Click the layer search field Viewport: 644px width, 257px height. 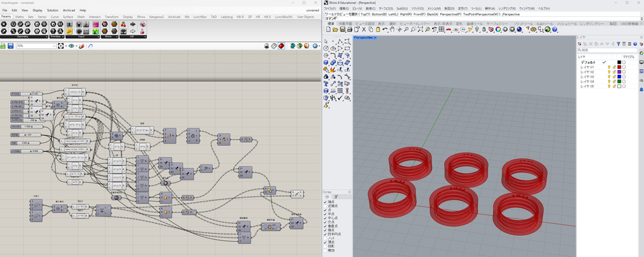coord(607,50)
